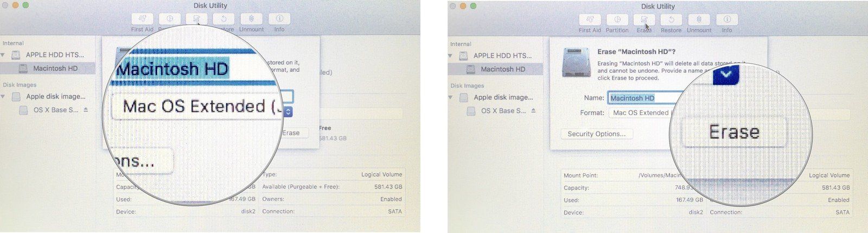Open First Aid in window with large Erase button
The width and height of the screenshot is (868, 233).
pyautogui.click(x=590, y=19)
